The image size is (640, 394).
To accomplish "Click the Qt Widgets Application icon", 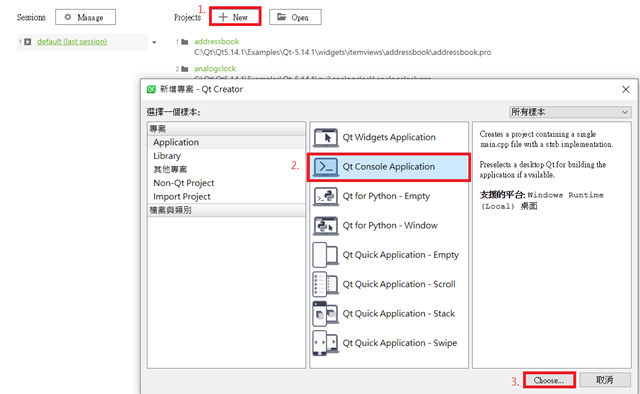I will click(325, 138).
